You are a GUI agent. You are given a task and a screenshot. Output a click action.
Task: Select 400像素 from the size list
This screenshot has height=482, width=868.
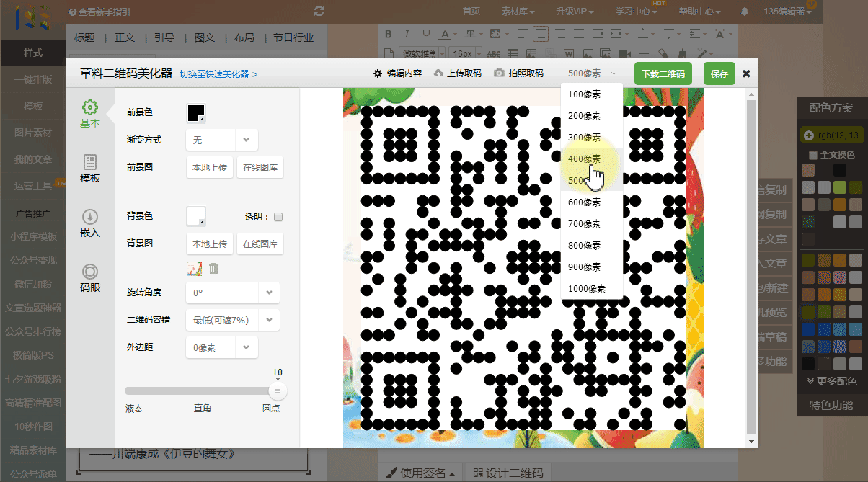(x=592, y=159)
